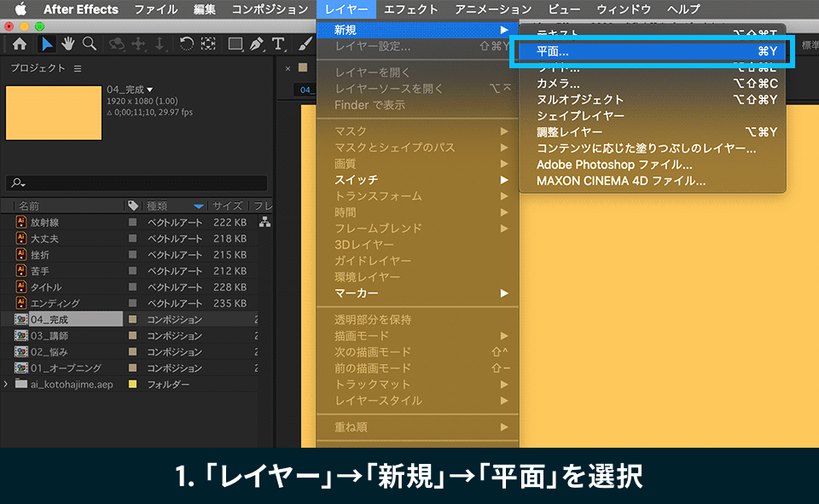819x504 pixels.
Task: Click the search magnifier in Project panel
Action: tap(18, 182)
